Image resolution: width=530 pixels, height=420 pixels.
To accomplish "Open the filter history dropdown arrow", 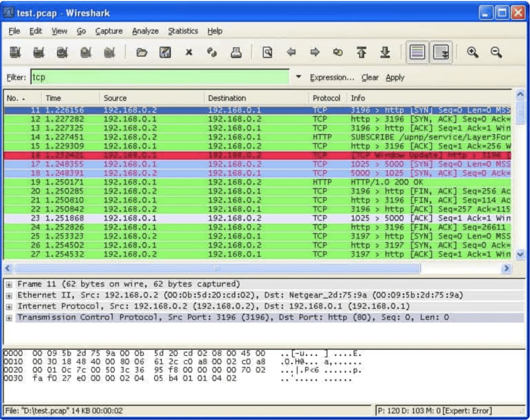I will coord(299,77).
